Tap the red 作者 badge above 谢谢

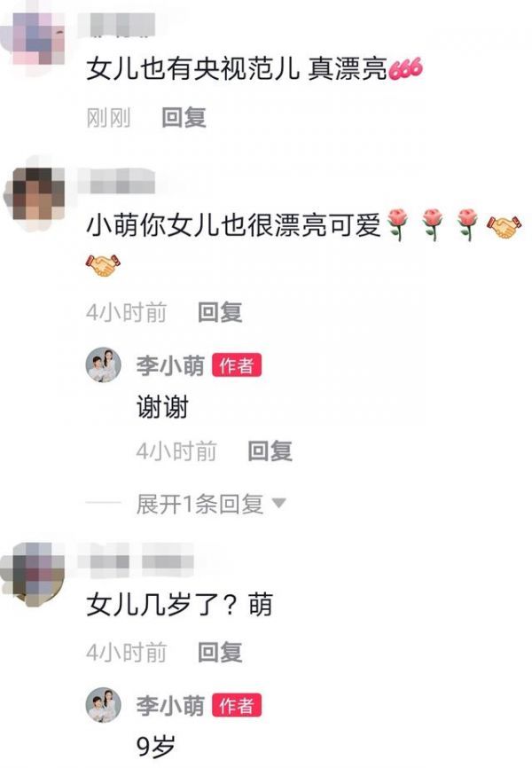237,365
